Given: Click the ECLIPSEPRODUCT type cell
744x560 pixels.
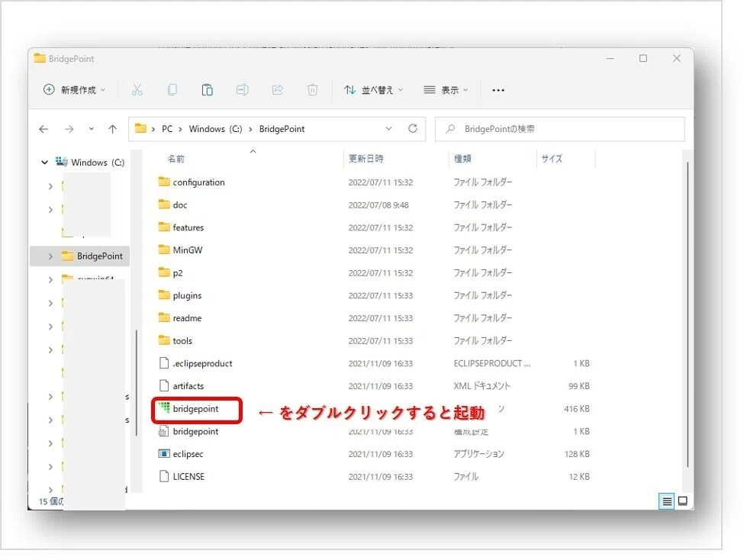Looking at the screenshot, I should pyautogui.click(x=492, y=363).
